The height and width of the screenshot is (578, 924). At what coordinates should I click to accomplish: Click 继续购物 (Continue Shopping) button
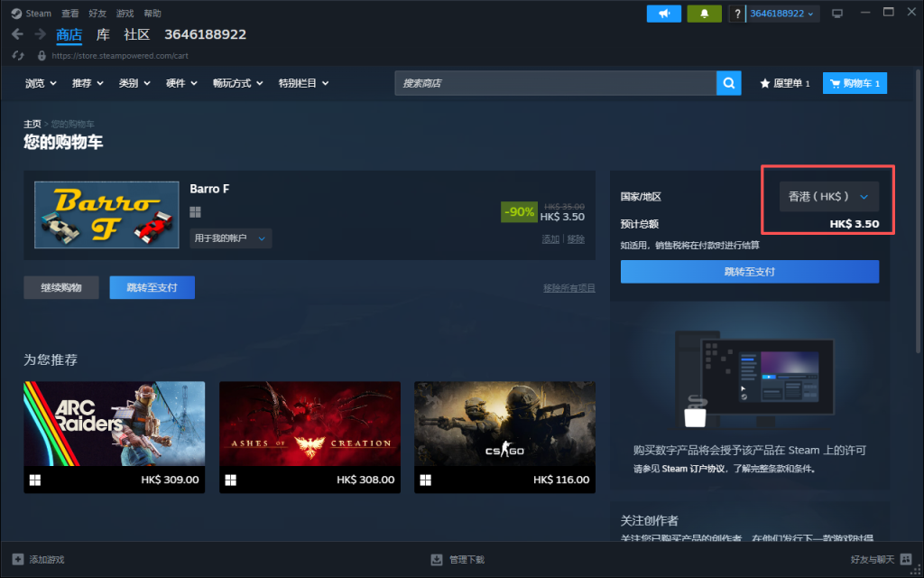(x=61, y=287)
